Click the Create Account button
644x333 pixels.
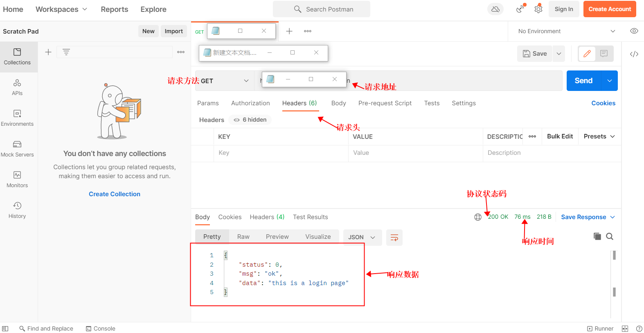pyautogui.click(x=610, y=9)
